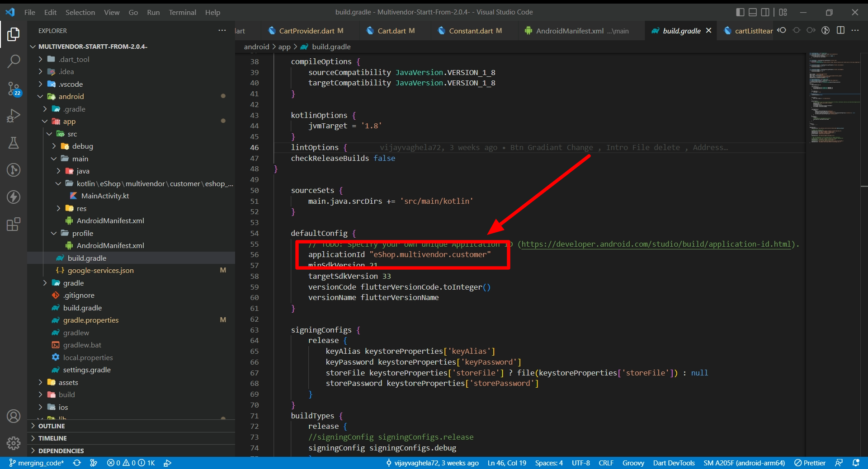Expand the assets folder
The image size is (868, 469).
(x=68, y=382)
